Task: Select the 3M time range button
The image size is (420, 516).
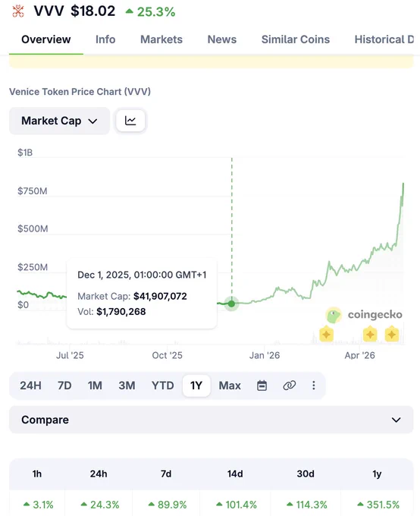Action: (x=127, y=385)
